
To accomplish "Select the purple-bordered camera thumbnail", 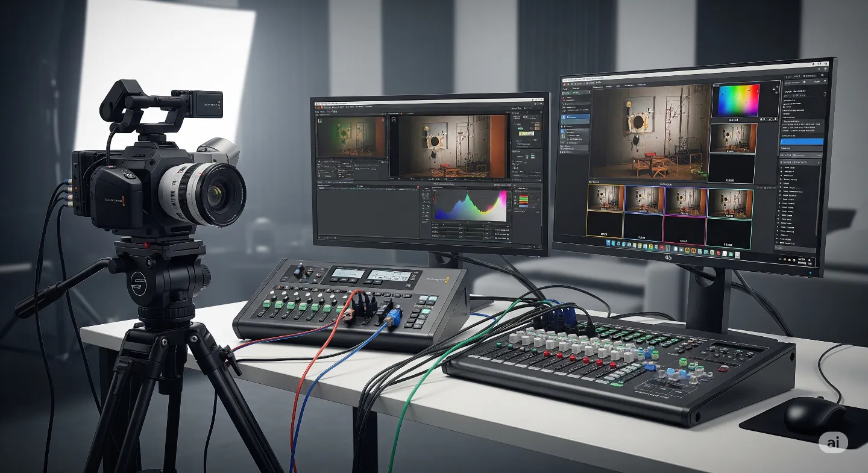I will pos(685,201).
